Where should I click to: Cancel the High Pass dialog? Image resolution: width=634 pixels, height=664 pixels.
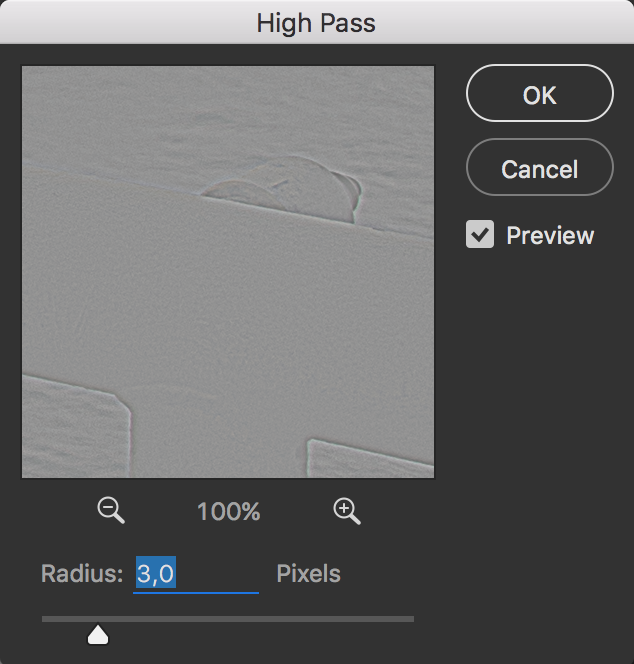(x=540, y=167)
